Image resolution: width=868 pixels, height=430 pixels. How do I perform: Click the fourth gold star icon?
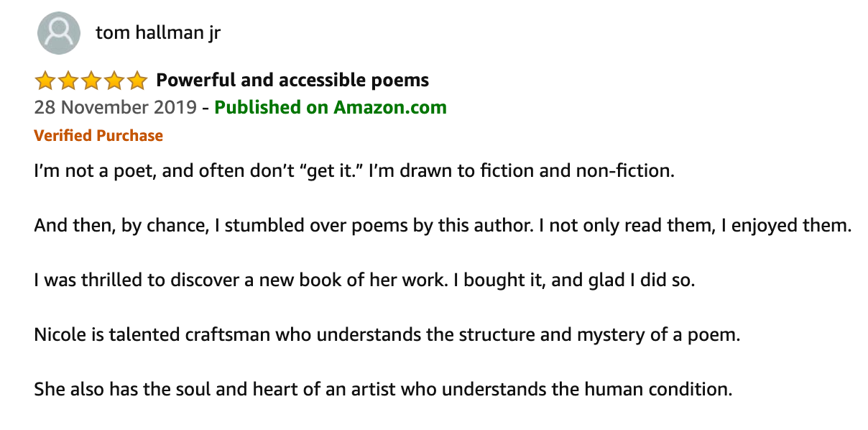114,81
